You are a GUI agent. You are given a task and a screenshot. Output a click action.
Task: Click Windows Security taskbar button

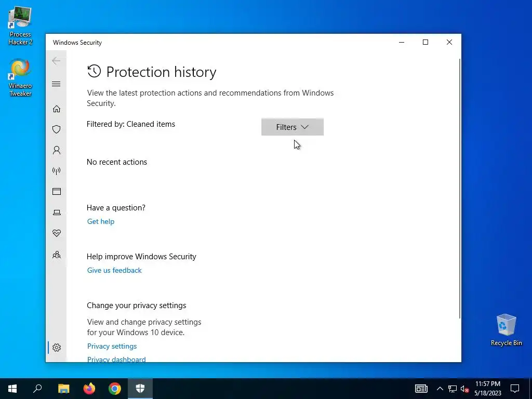click(x=140, y=389)
